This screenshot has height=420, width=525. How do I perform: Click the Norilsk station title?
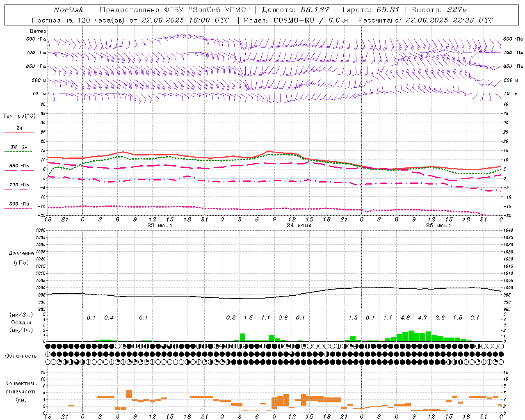pos(68,10)
